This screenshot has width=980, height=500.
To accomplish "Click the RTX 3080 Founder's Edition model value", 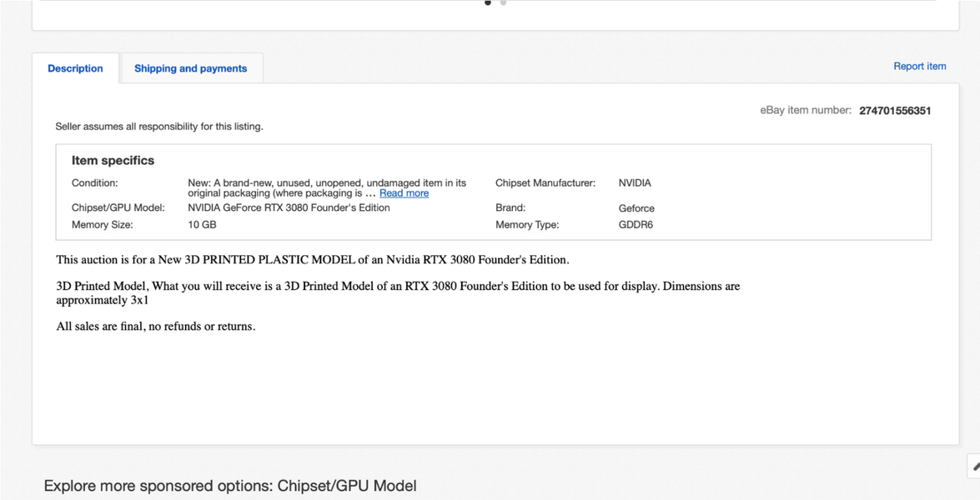I will point(289,208).
